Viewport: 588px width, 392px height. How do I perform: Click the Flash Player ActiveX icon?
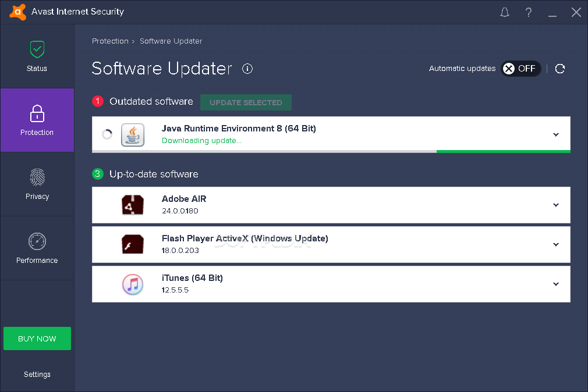[133, 244]
